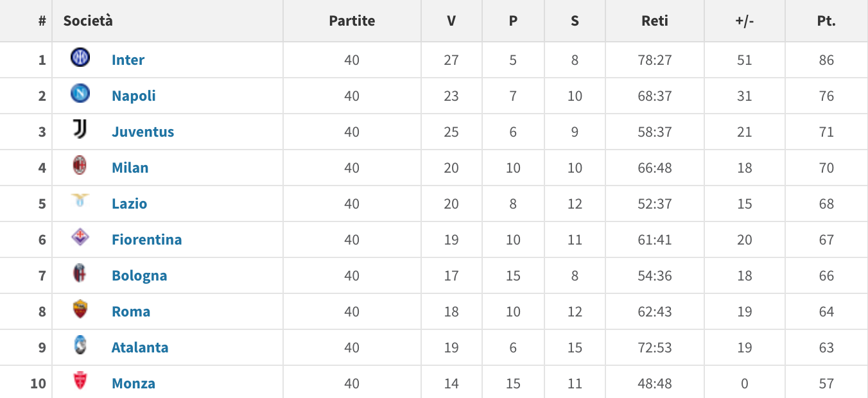Click the Reti column header
This screenshot has width=868, height=398.
coord(655,21)
